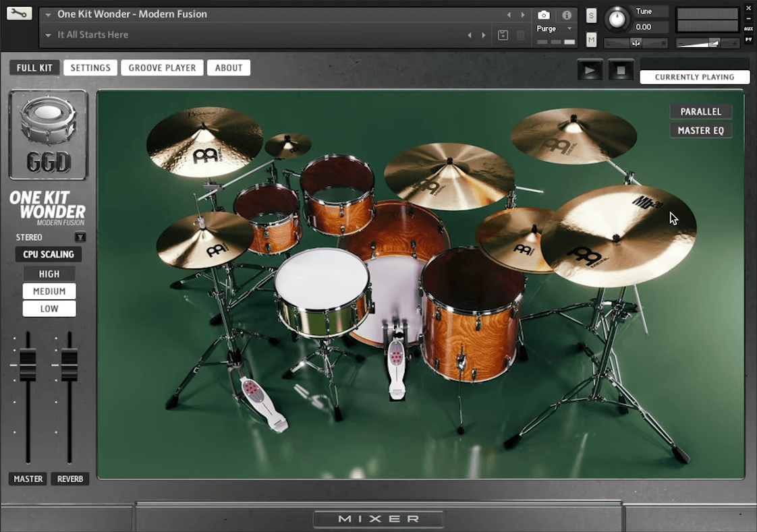The width and height of the screenshot is (757, 532).
Task: Switch to the Settings tab
Action: tap(90, 67)
